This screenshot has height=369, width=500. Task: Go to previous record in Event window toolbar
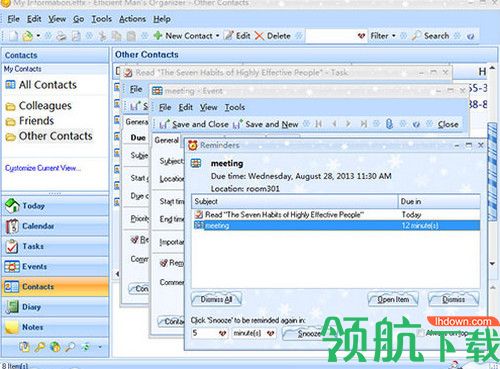point(334,124)
